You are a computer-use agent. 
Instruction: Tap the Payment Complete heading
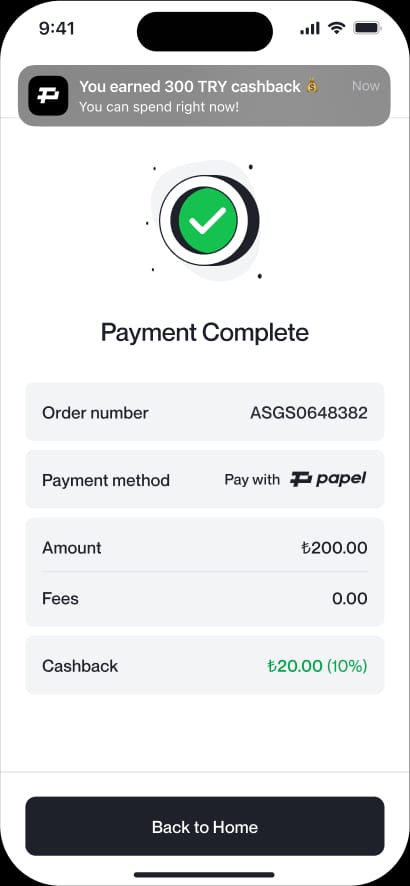click(204, 332)
